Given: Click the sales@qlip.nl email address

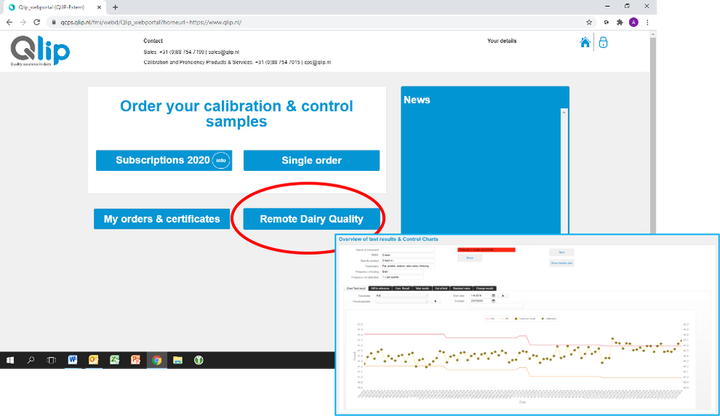Looking at the screenshot, I should click(224, 52).
